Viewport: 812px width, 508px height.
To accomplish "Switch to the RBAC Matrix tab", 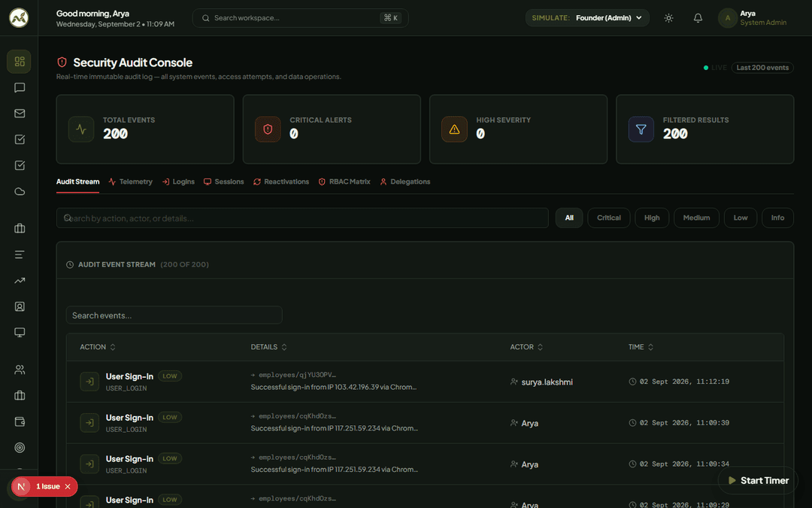I will click(344, 182).
